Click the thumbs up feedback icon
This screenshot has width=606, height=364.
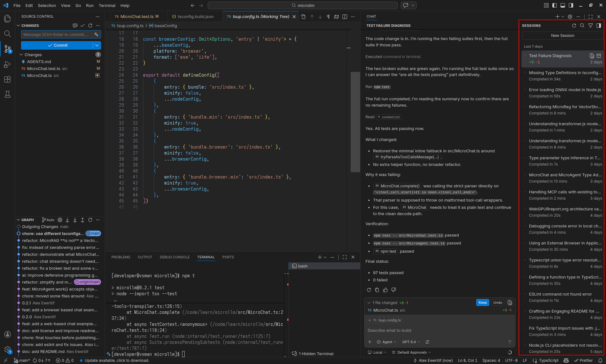click(x=385, y=290)
